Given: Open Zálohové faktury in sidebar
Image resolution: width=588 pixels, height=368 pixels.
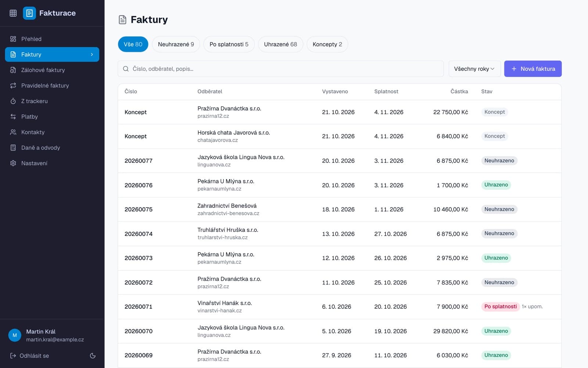Looking at the screenshot, I should click(52, 70).
